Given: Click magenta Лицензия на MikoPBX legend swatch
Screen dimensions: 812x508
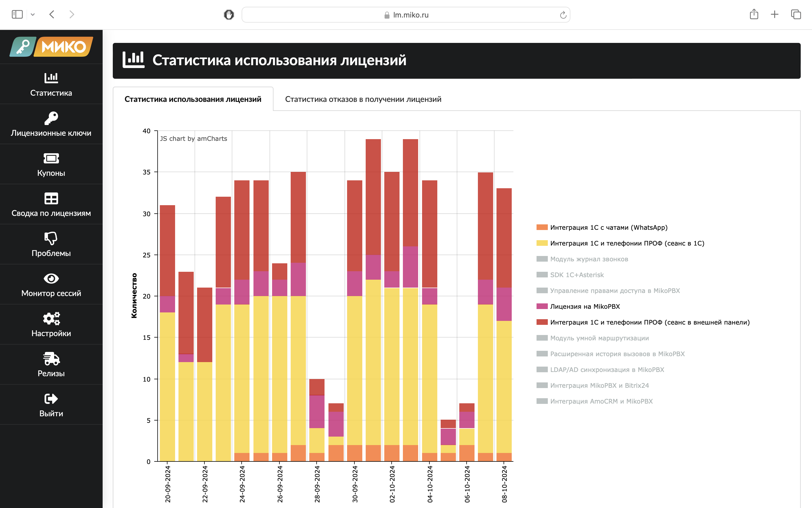Looking at the screenshot, I should [542, 306].
